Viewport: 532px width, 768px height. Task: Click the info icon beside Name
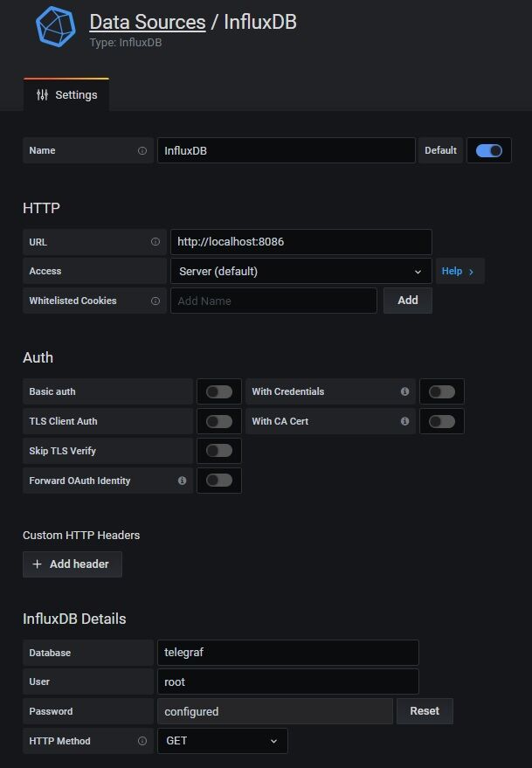[142, 150]
